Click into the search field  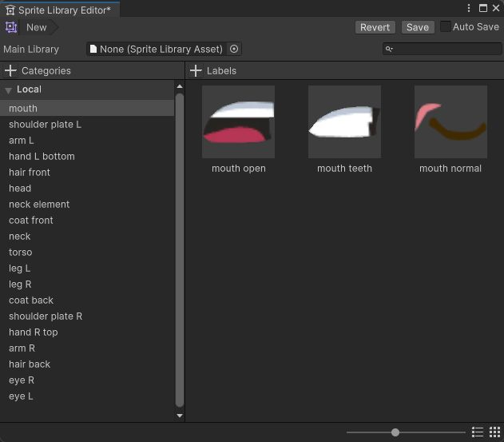(x=446, y=49)
